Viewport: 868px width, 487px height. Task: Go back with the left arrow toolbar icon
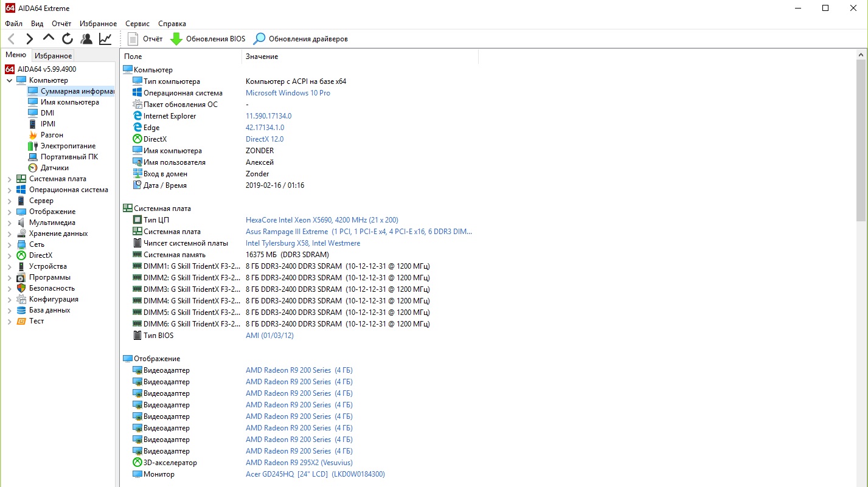point(11,39)
